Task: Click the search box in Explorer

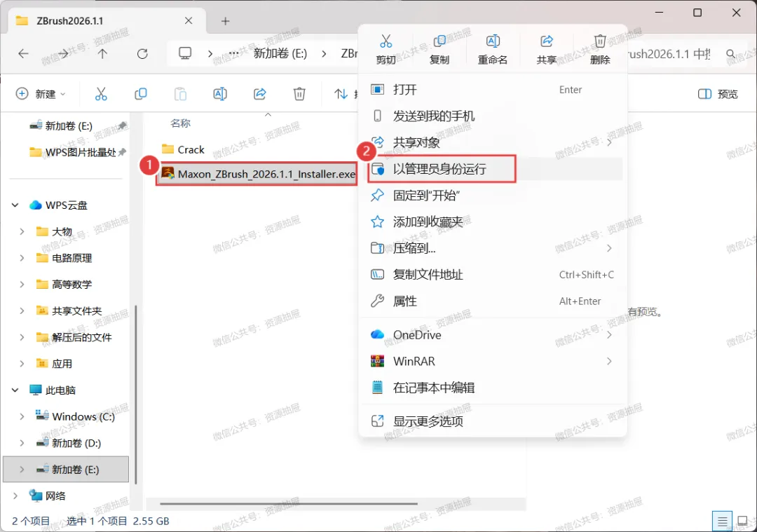Action: 686,54
